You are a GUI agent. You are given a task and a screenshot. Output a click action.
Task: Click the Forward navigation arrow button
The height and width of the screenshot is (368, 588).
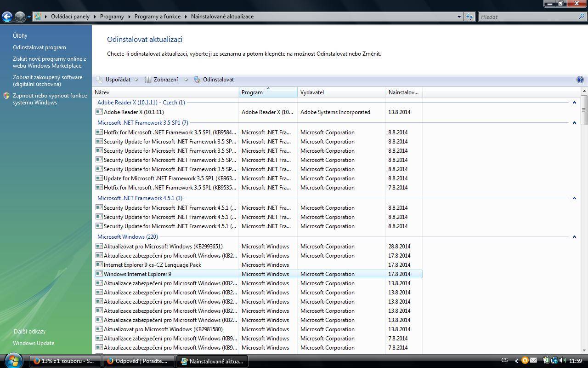(x=20, y=17)
